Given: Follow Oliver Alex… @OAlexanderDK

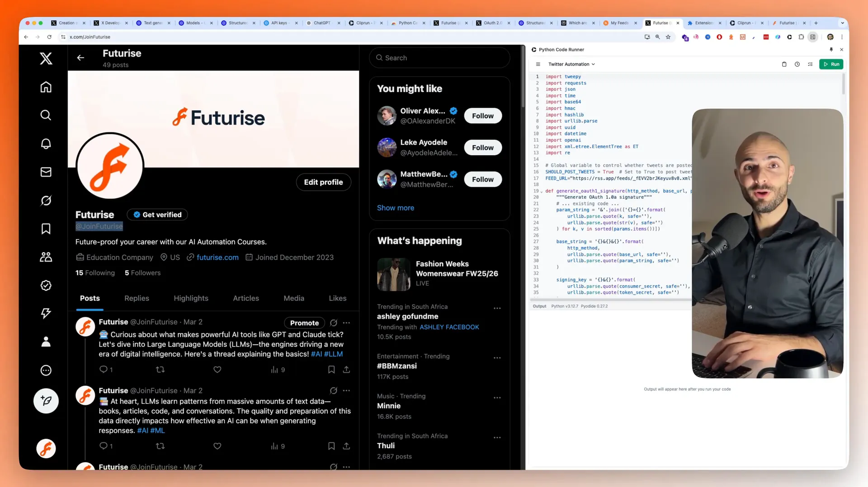Looking at the screenshot, I should 483,116.
